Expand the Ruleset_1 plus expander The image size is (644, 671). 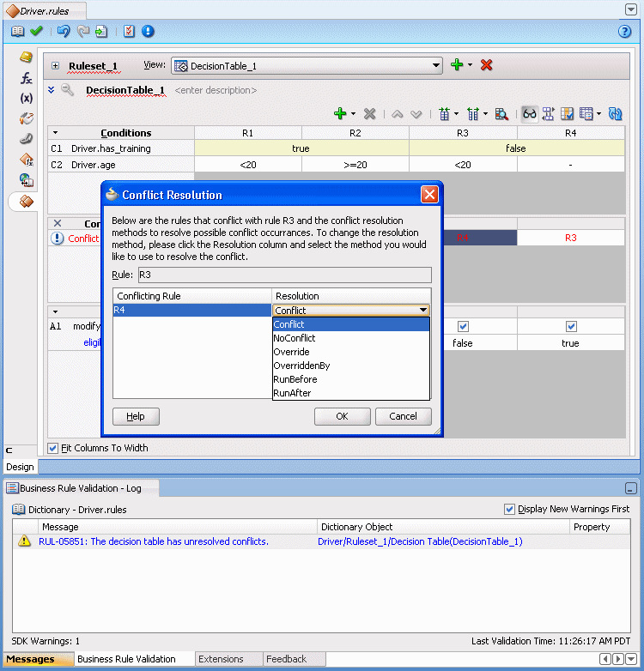[55, 65]
